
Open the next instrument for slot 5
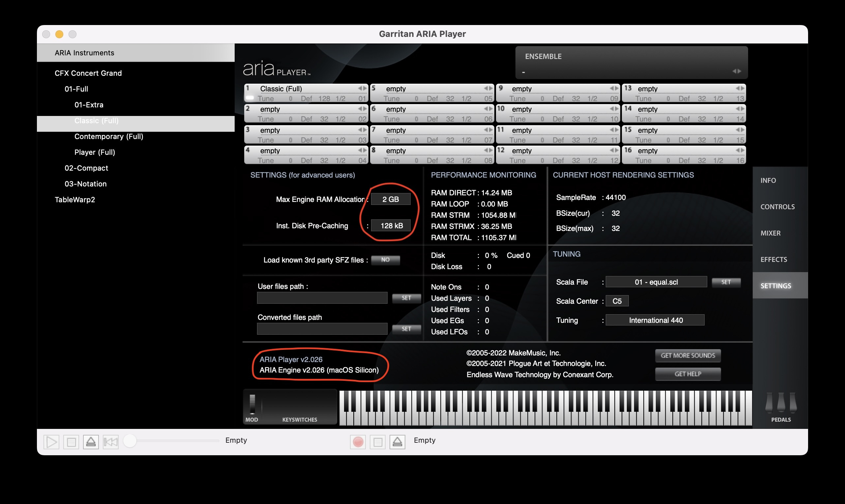pos(491,89)
